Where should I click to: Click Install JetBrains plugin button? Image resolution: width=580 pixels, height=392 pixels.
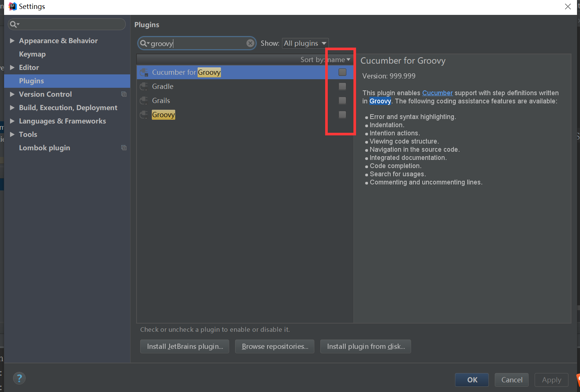tap(185, 346)
